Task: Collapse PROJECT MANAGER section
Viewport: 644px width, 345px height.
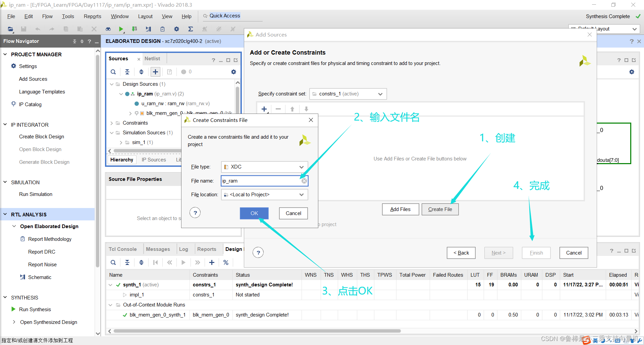Action: [5, 54]
